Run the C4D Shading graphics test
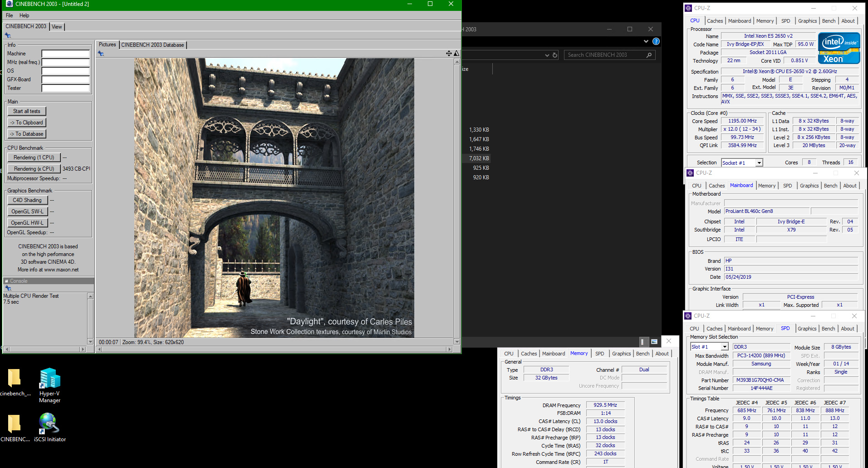The image size is (868, 468). click(x=27, y=200)
